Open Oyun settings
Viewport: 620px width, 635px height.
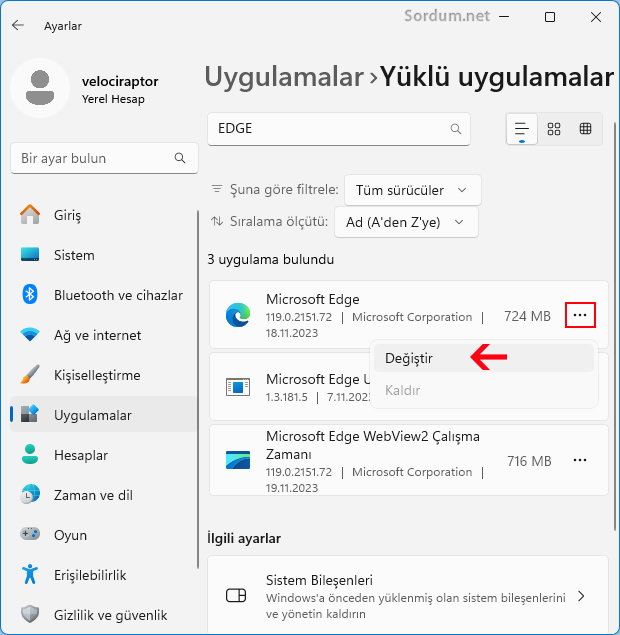pyautogui.click(x=104, y=535)
